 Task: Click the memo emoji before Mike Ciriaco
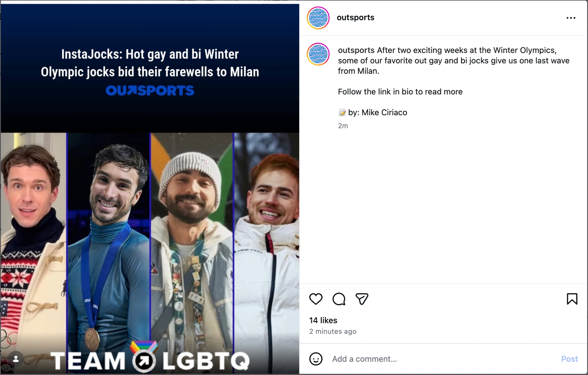click(342, 112)
